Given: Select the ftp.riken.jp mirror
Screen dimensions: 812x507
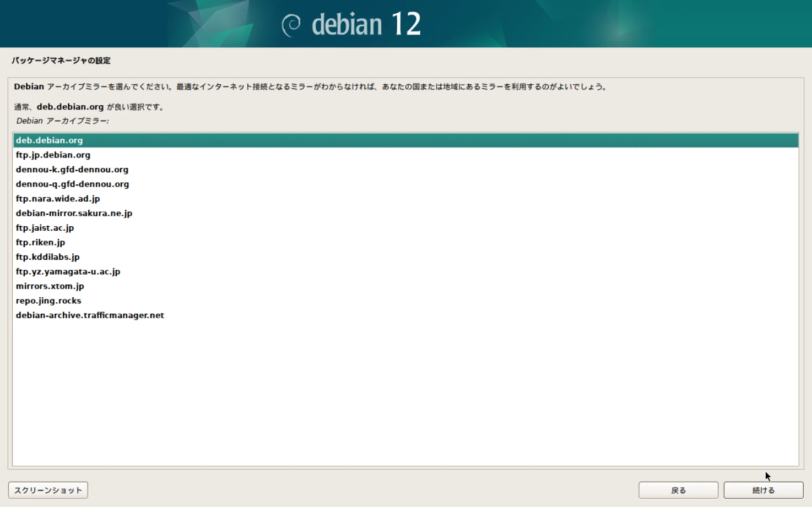Looking at the screenshot, I should pyautogui.click(x=405, y=242).
